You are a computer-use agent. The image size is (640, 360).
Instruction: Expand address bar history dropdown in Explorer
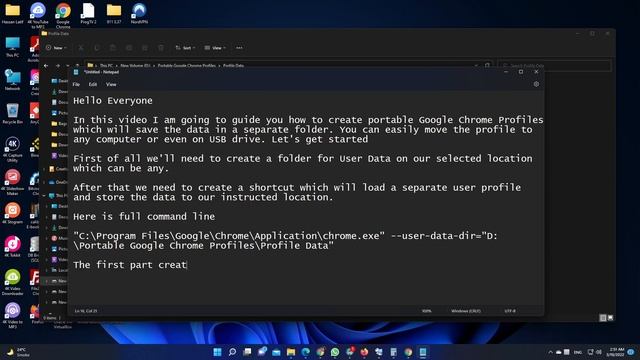coord(476,65)
